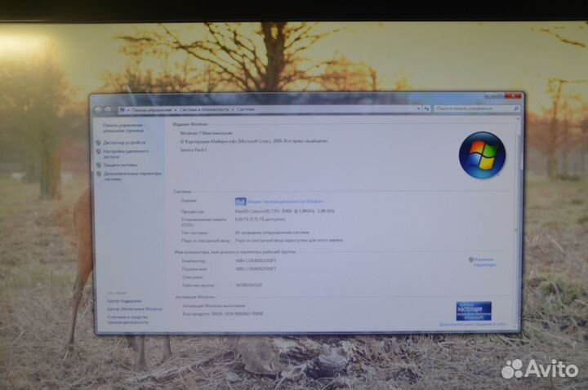
Task: Open the Windows Experience Index score badge
Action: [x=240, y=202]
